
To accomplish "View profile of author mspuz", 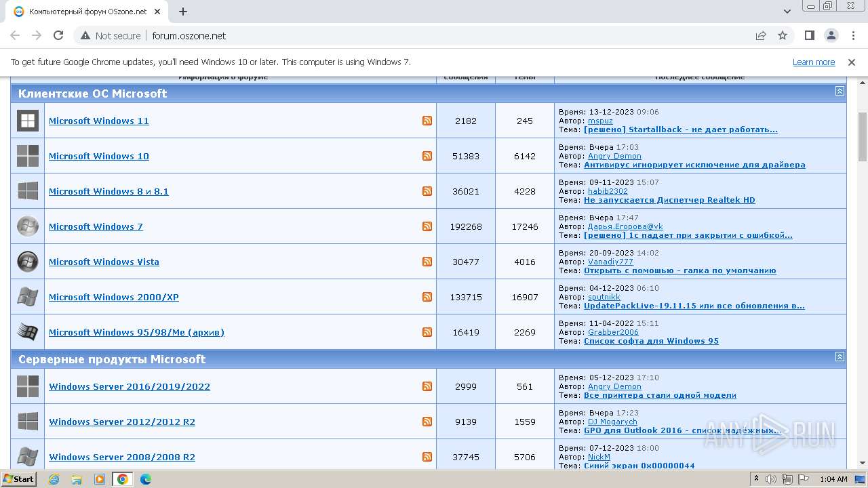I will pos(600,121).
